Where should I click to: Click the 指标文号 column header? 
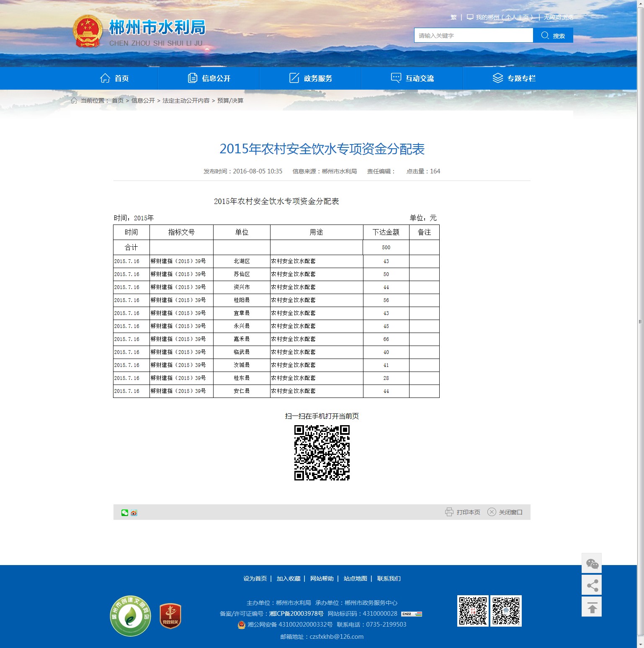[181, 232]
